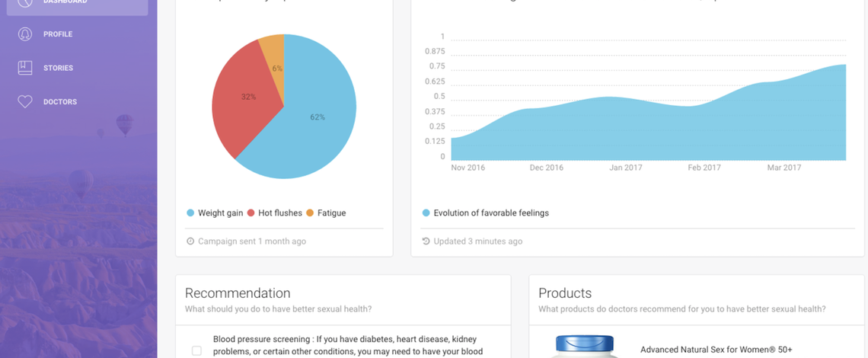Viewport: 868px width, 358px height.
Task: Toggle the Hot flushes legend dot
Action: (x=251, y=213)
